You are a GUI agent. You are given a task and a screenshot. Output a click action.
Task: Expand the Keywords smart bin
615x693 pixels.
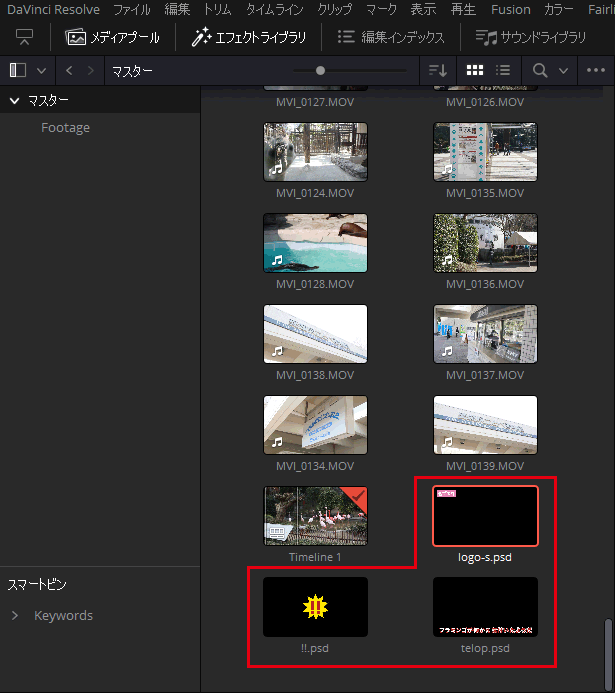(15, 615)
